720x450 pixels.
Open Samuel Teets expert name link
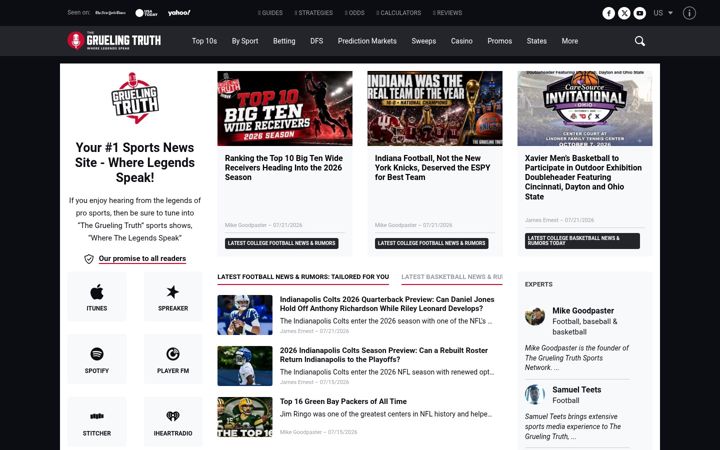577,390
